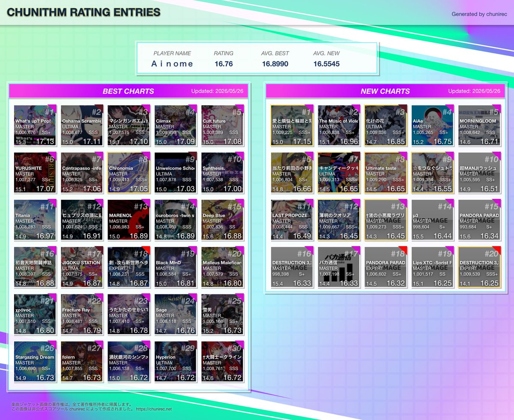Select the 渦状銀河のシンフォニエッタ chart card
This screenshot has width=514, height=420.
(129, 361)
